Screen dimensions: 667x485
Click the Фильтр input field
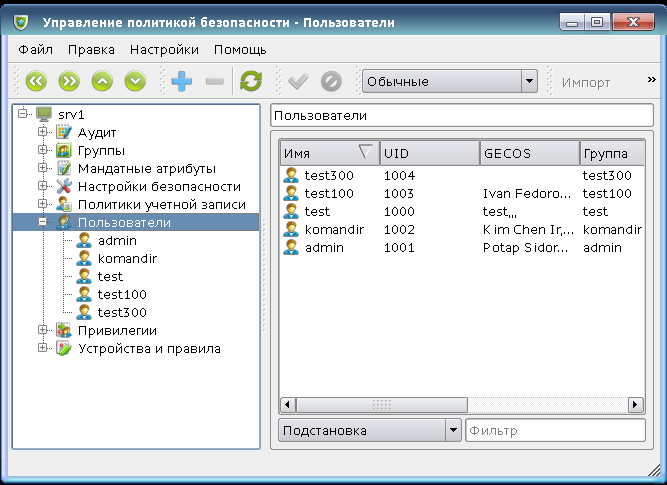pos(555,431)
